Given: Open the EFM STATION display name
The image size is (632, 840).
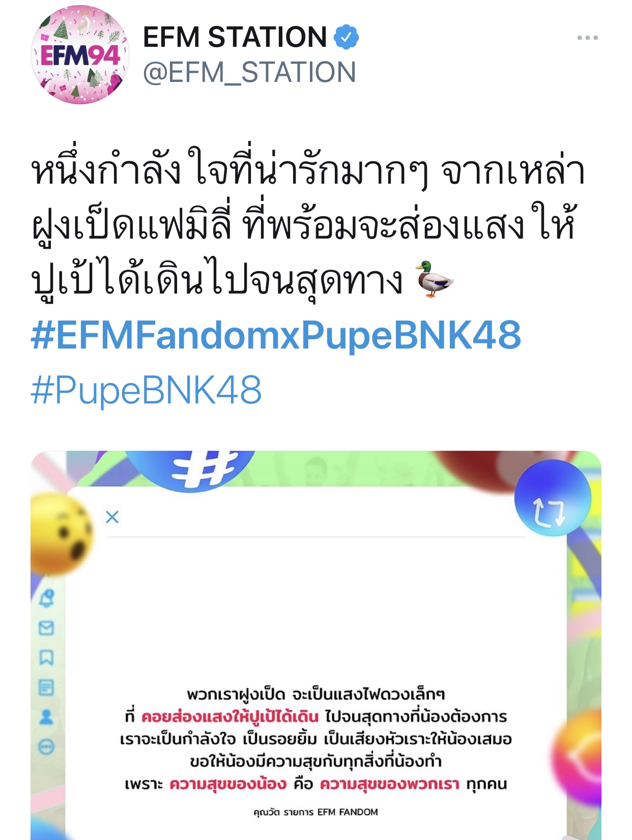Looking at the screenshot, I should coord(235,37).
